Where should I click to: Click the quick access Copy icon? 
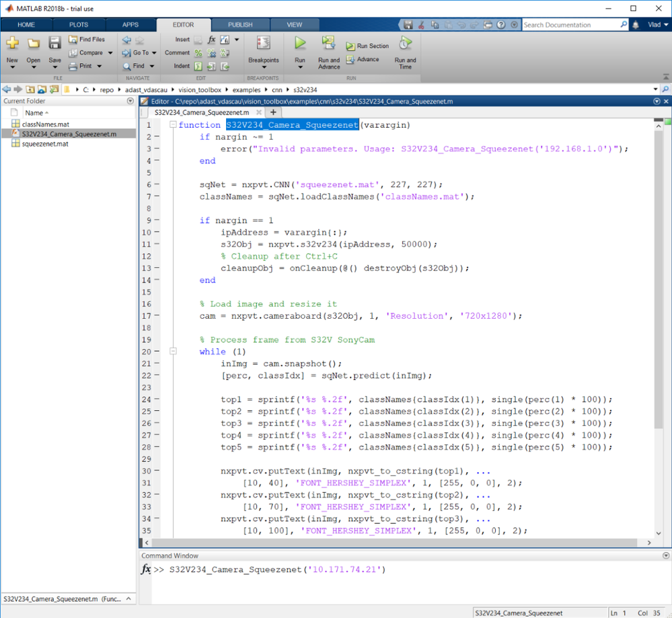click(435, 25)
